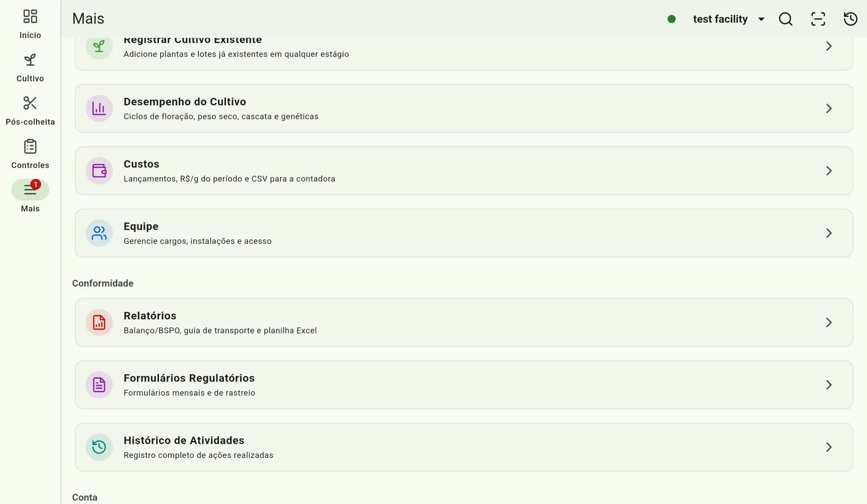Open the history clock icon in header

851,19
